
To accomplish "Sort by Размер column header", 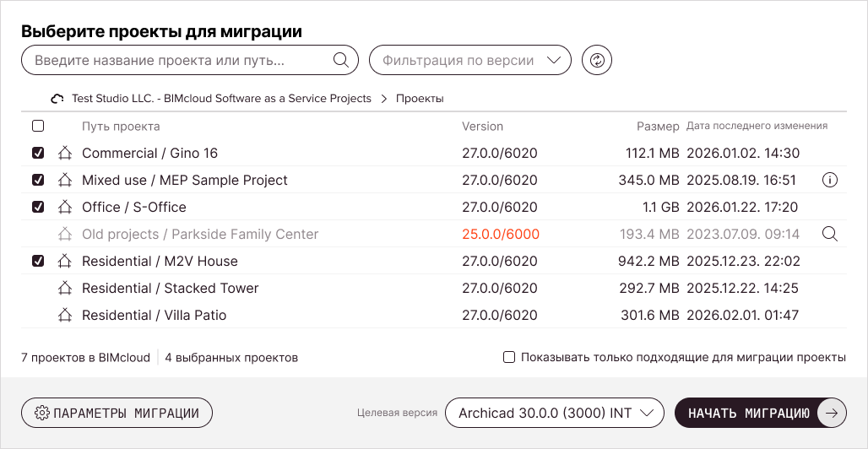I will tap(658, 127).
